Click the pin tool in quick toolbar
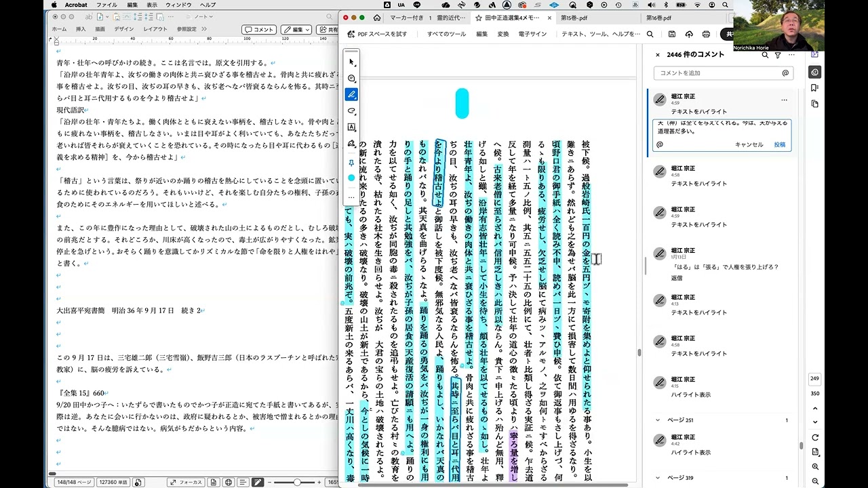Image resolution: width=868 pixels, height=488 pixels. 351,163
